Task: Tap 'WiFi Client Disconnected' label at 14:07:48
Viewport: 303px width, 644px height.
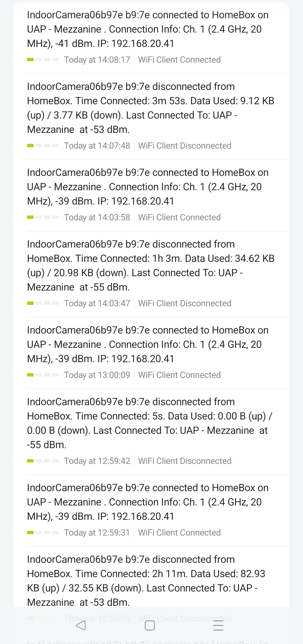Action: pyautogui.click(x=185, y=146)
